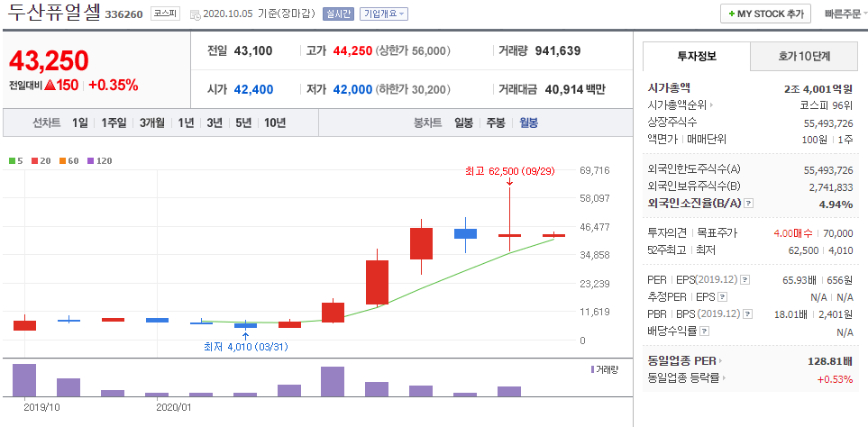Click the MY STOCK 추가 button

tap(765, 14)
